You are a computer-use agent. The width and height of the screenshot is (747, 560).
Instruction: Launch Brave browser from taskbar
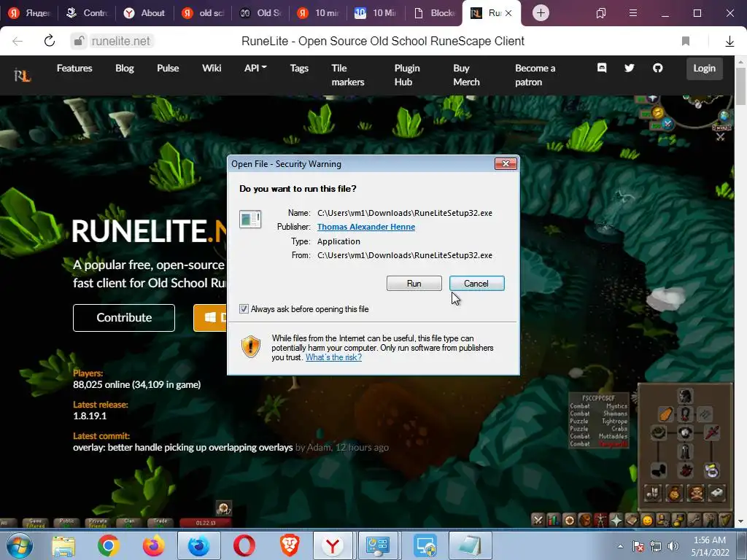pos(289,545)
